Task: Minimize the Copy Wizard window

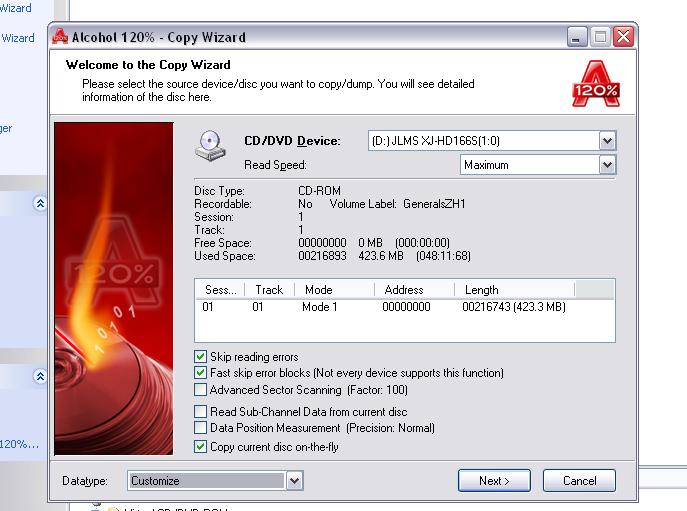Action: tap(577, 37)
